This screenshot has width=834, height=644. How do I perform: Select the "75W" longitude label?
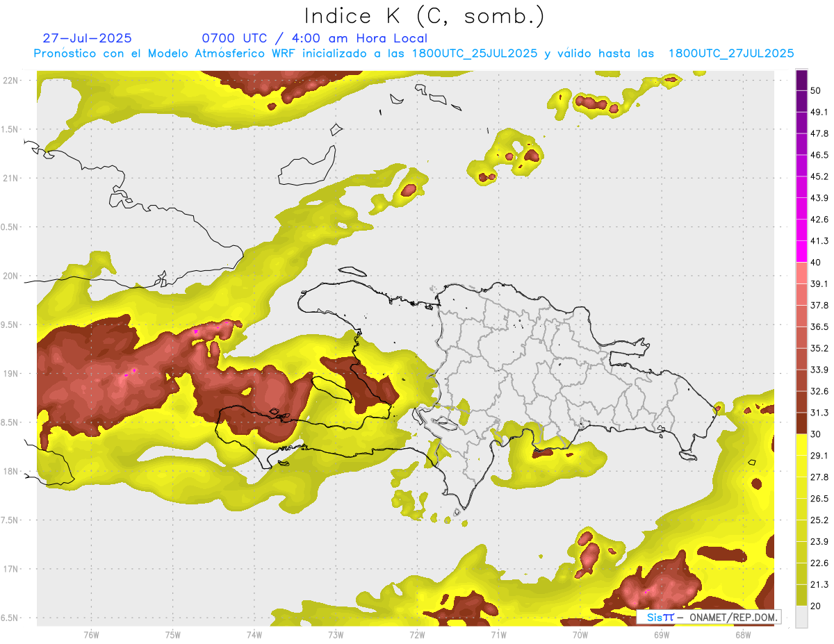tap(172, 634)
